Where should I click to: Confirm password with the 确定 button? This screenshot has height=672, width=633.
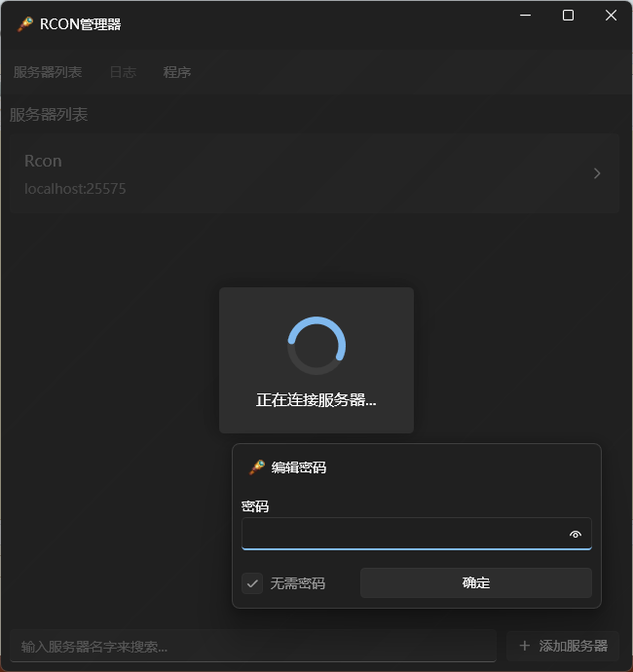point(475,582)
